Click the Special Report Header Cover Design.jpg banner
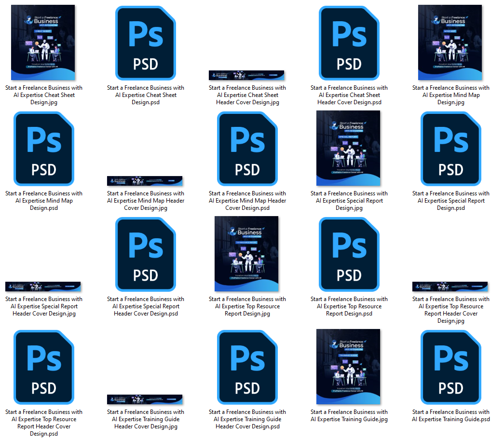This screenshot has height=439, width=504. coord(43,287)
